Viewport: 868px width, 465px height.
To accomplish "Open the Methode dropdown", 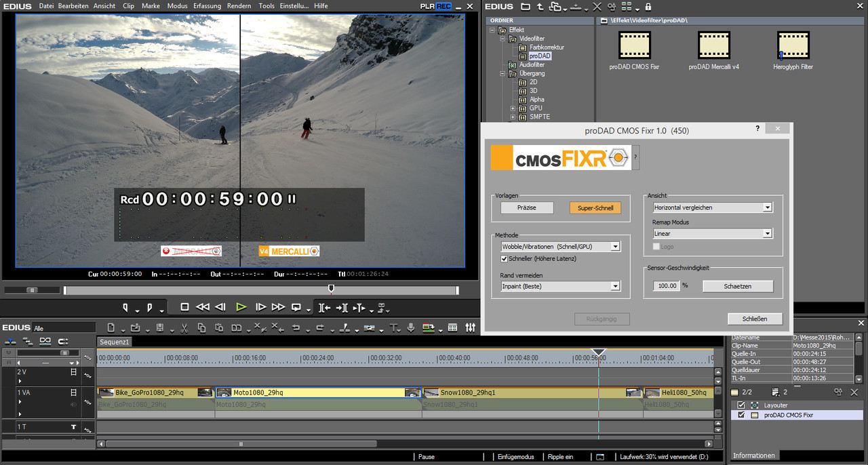I will click(561, 247).
